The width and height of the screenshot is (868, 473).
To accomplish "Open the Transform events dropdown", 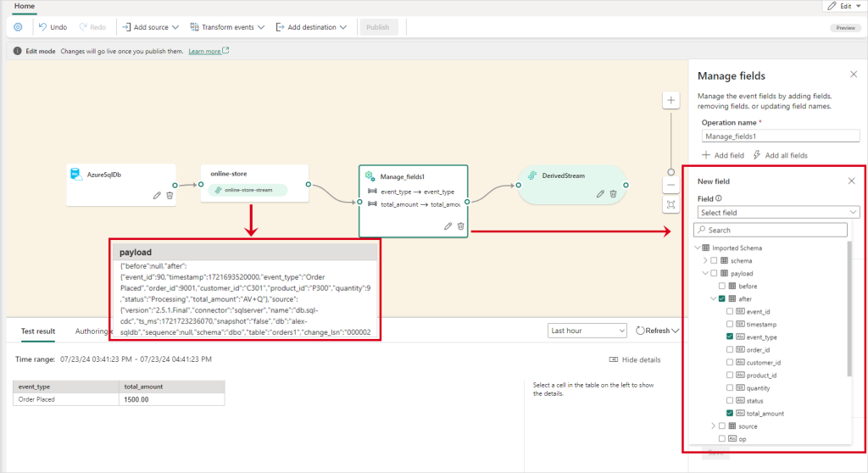I will pyautogui.click(x=227, y=27).
